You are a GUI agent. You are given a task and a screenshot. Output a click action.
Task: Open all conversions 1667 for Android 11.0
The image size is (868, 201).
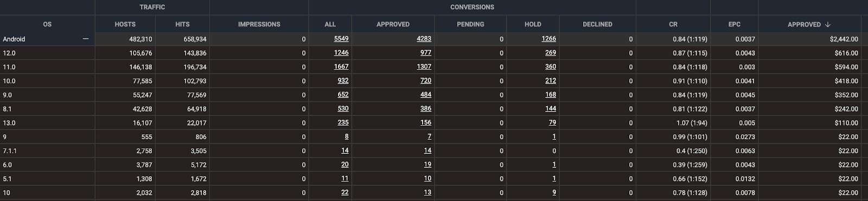[341, 67]
